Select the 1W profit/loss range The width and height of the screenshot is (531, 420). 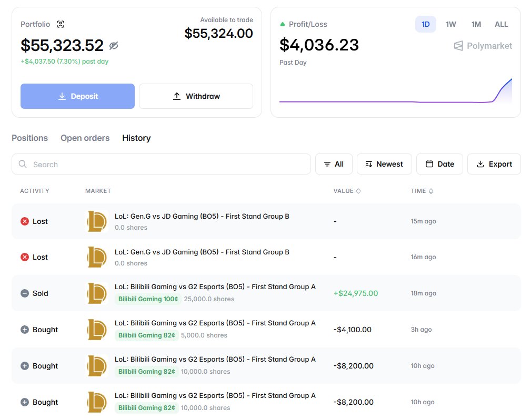pyautogui.click(x=450, y=24)
